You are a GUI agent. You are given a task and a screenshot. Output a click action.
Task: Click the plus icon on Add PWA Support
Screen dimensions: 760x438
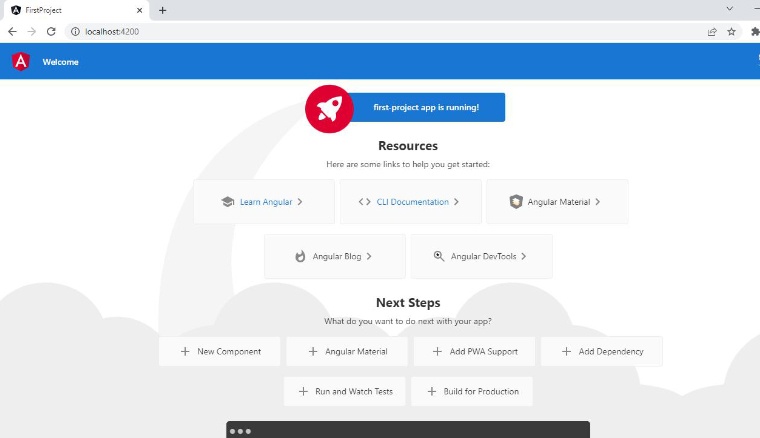click(x=437, y=351)
